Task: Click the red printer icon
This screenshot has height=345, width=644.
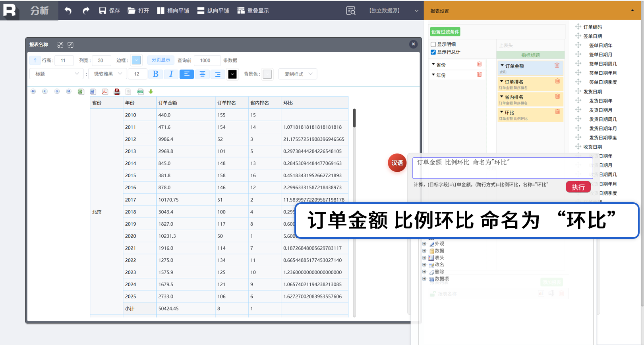Action: coord(117,92)
